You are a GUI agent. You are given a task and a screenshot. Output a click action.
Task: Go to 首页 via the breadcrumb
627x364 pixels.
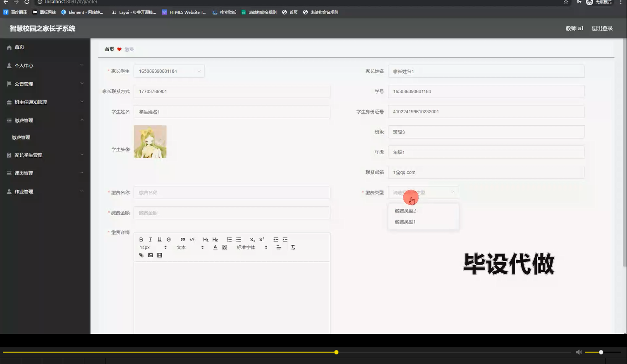[x=109, y=49]
